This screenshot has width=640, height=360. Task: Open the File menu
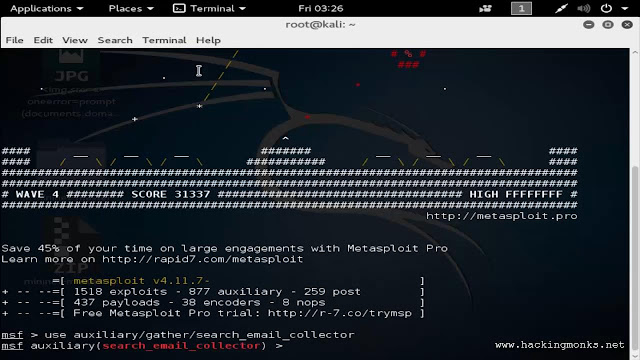(14, 40)
